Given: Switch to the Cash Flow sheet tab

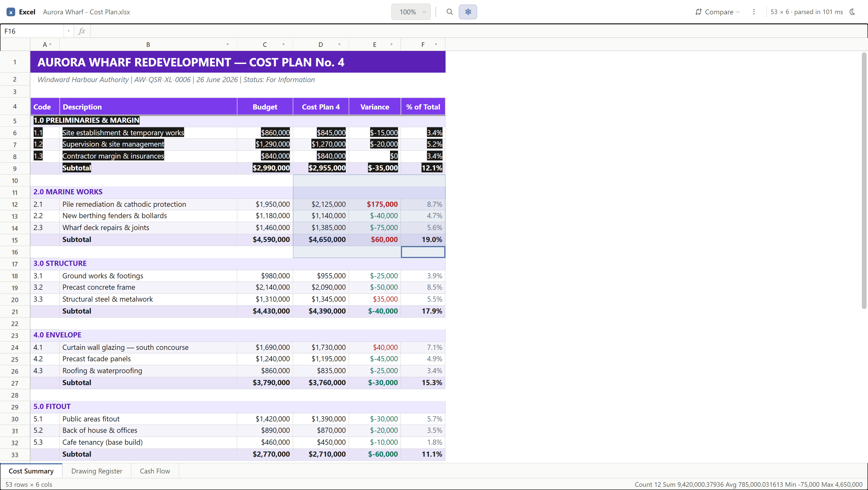Looking at the screenshot, I should click(x=155, y=471).
